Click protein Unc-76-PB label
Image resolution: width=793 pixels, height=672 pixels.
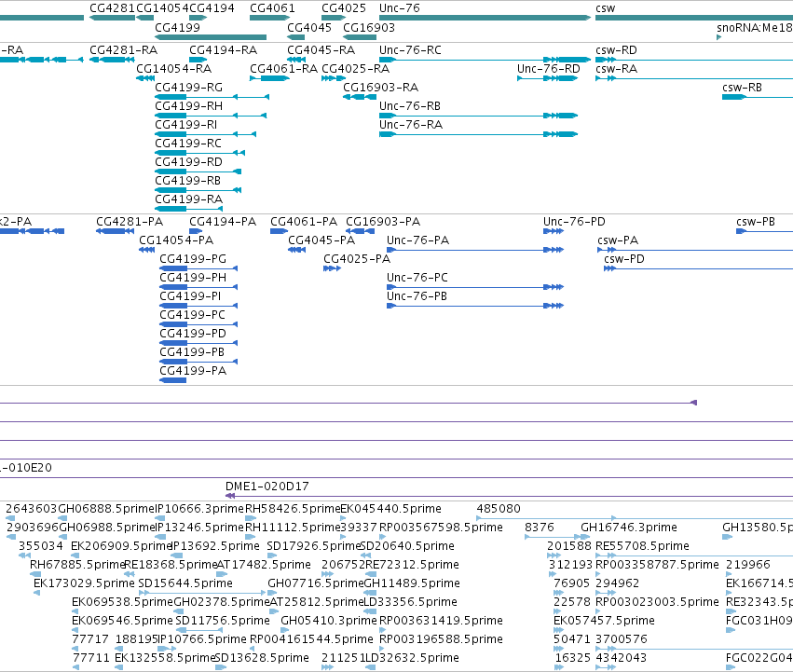click(x=417, y=297)
